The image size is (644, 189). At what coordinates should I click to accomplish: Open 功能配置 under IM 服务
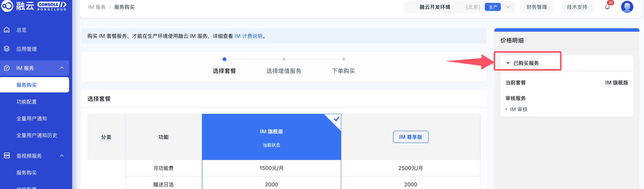[27, 102]
